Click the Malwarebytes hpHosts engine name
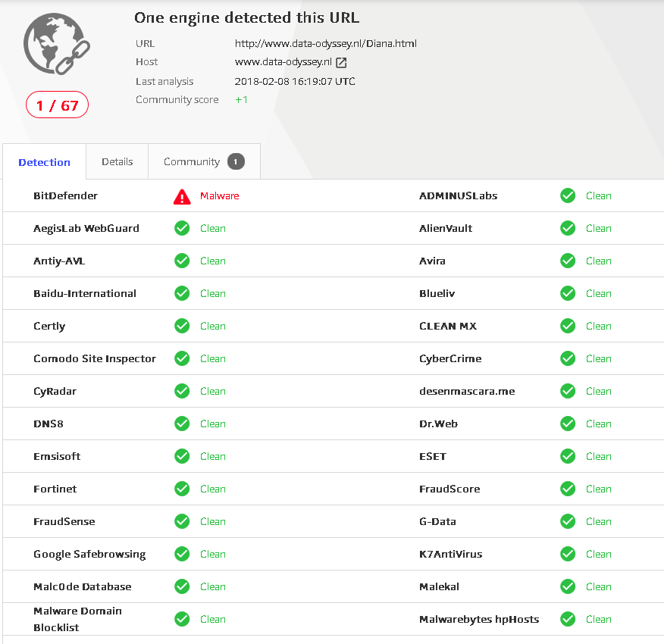This screenshot has width=664, height=644. 479,620
